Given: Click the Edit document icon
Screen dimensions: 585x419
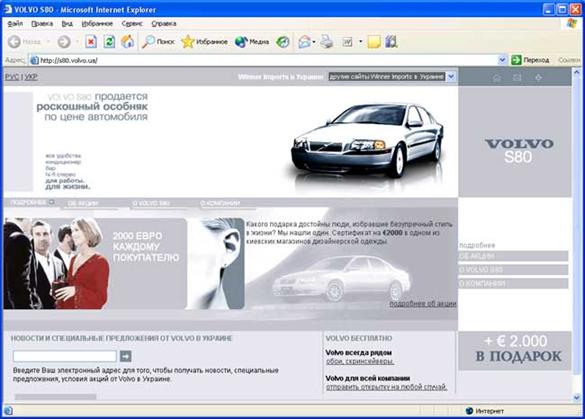Looking at the screenshot, I should 347,42.
